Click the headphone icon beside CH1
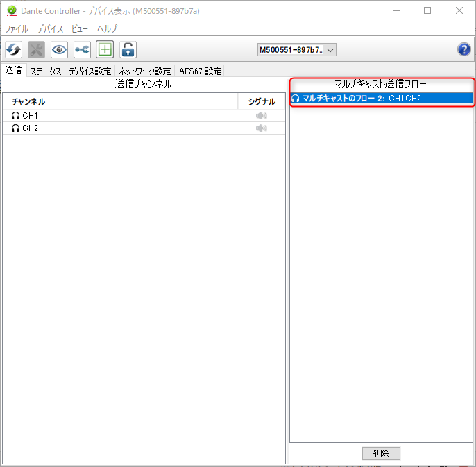This screenshot has width=476, height=467. coord(15,116)
